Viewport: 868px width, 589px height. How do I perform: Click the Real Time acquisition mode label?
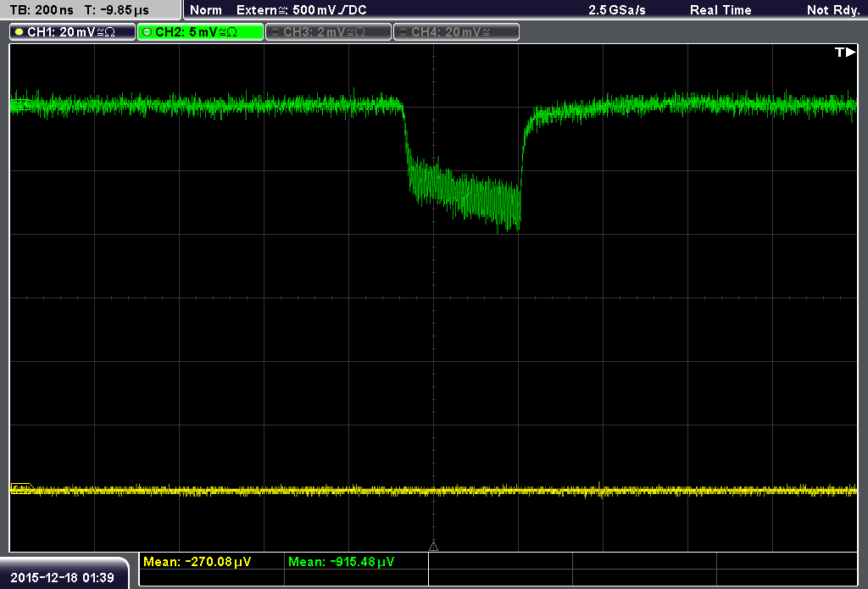[x=721, y=10]
